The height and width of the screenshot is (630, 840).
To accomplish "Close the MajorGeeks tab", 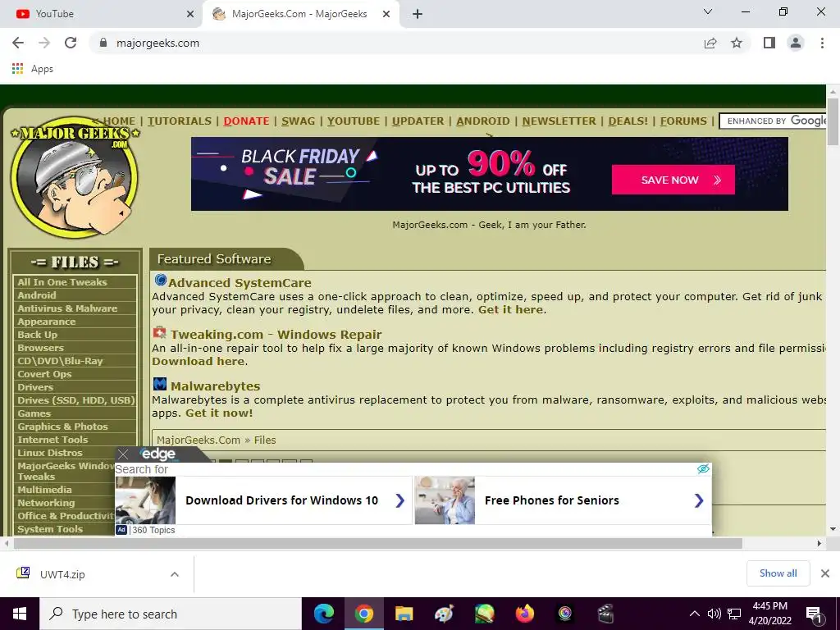I will [386, 14].
